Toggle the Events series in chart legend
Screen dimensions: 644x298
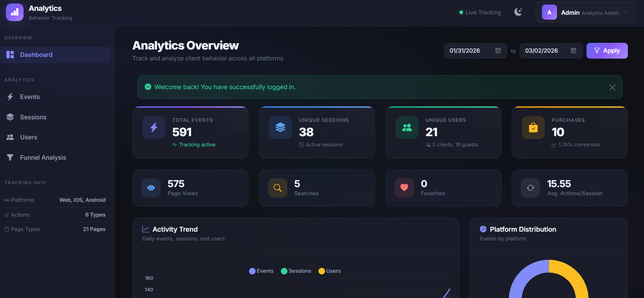tap(261, 271)
